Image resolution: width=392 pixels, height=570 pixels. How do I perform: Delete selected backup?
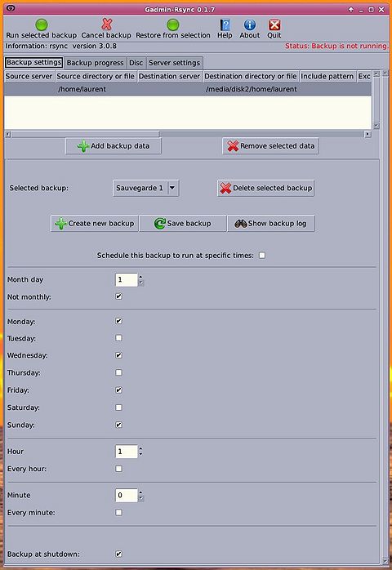tap(265, 188)
